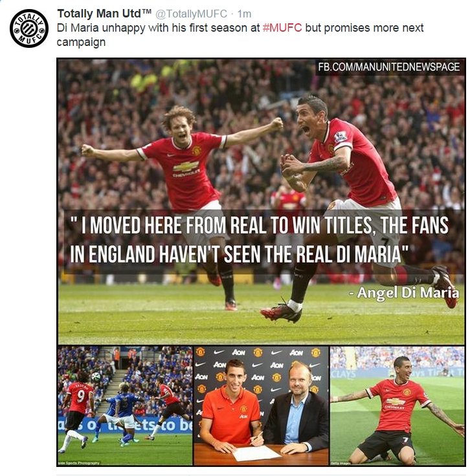Click the 1m tweet timestamp
This screenshot has width=470, height=476.
[x=244, y=14]
